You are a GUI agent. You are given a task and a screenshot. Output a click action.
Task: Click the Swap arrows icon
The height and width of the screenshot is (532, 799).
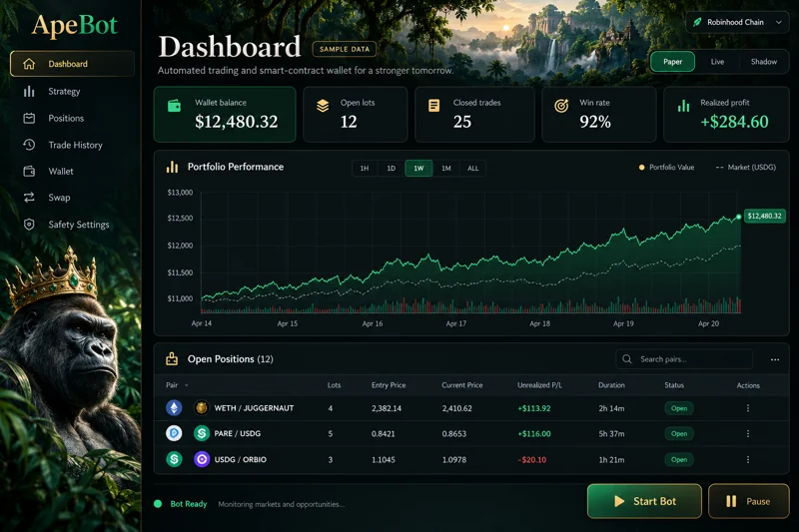tap(29, 197)
